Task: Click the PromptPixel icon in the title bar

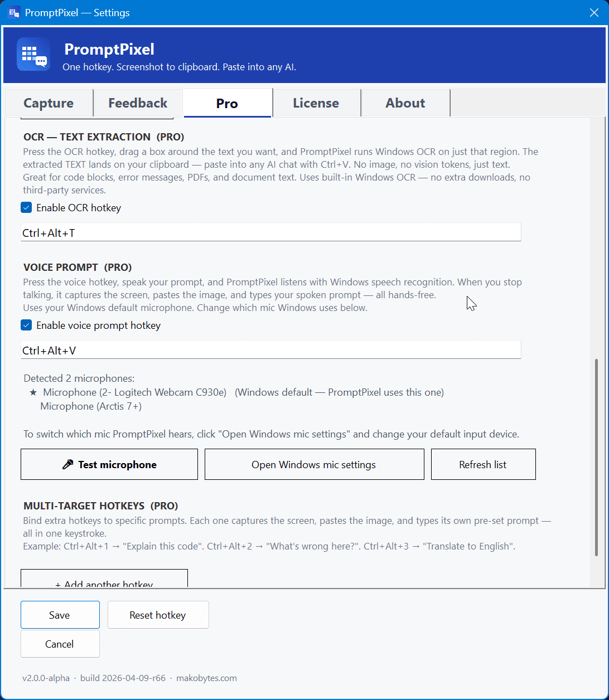Action: click(14, 12)
